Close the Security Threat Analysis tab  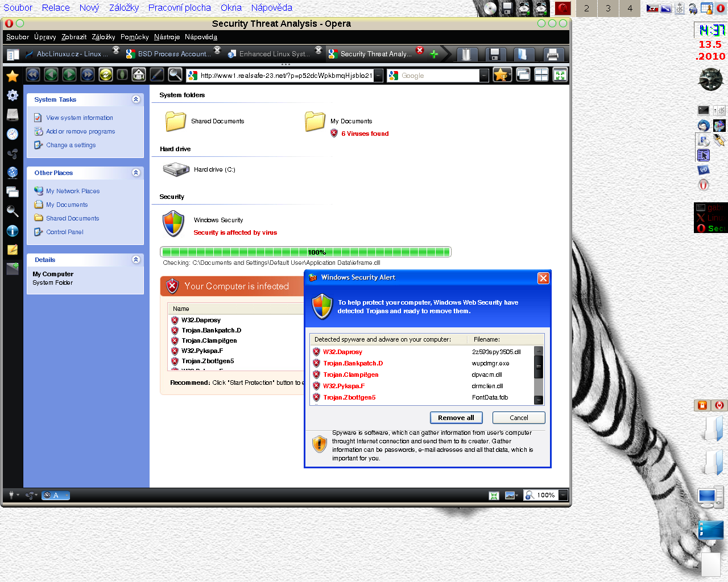(x=420, y=51)
